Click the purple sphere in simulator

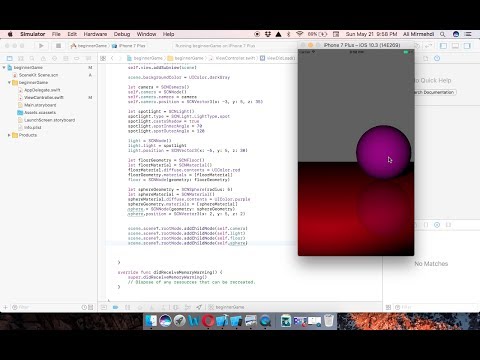coord(383,152)
